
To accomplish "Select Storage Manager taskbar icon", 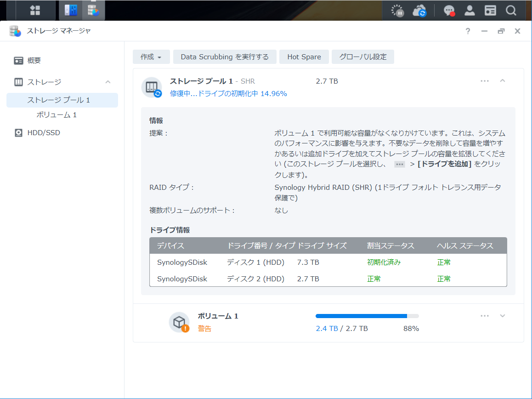I will tap(93, 10).
